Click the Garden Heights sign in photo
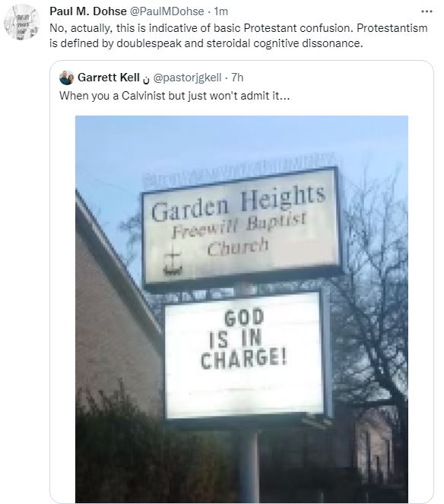The width and height of the screenshot is (444, 504). [241, 227]
